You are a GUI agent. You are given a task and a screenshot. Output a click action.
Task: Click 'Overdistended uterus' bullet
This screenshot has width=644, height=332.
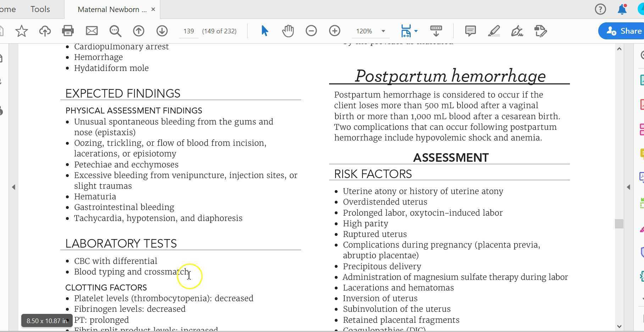(x=385, y=202)
